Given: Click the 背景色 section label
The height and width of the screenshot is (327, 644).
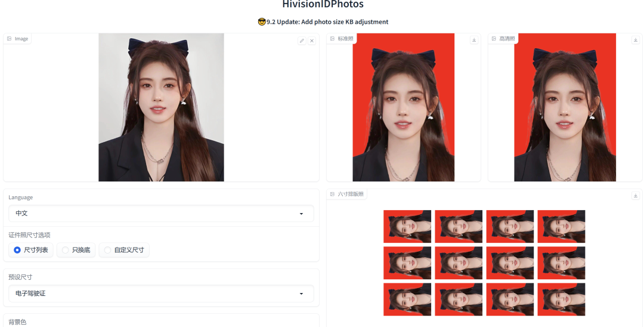Looking at the screenshot, I should pyautogui.click(x=17, y=322).
